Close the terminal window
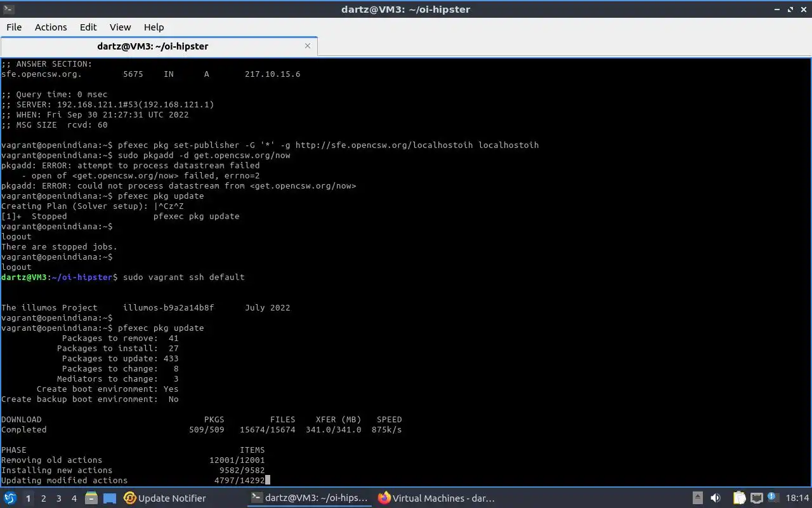 803,10
